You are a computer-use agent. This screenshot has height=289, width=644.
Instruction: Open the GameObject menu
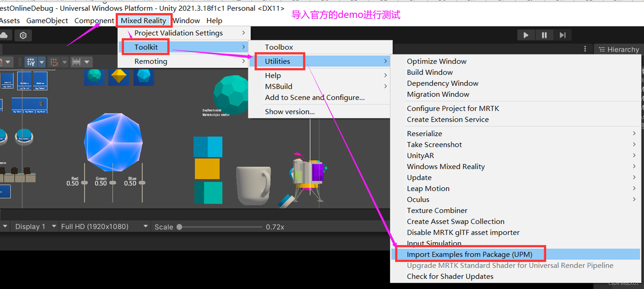click(x=47, y=21)
